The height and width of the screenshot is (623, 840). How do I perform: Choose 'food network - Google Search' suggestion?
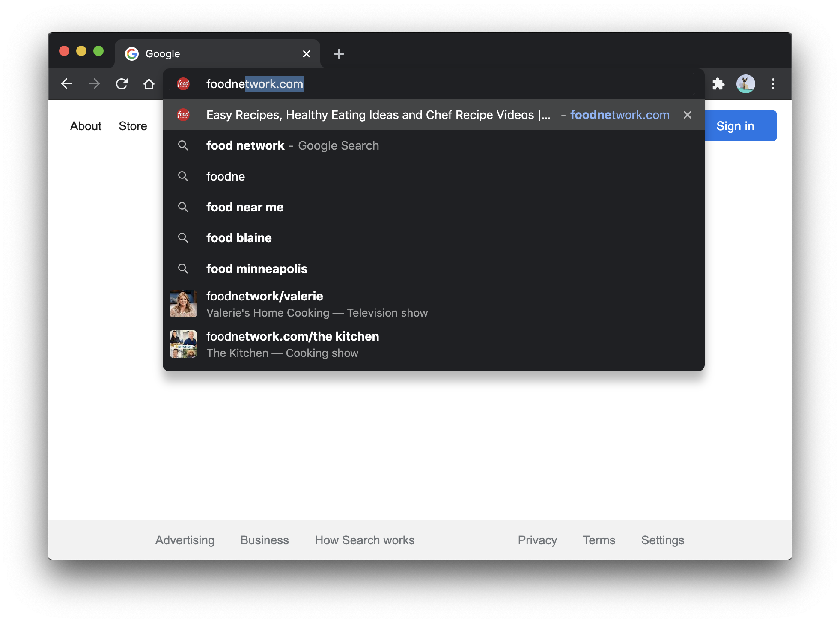point(434,145)
